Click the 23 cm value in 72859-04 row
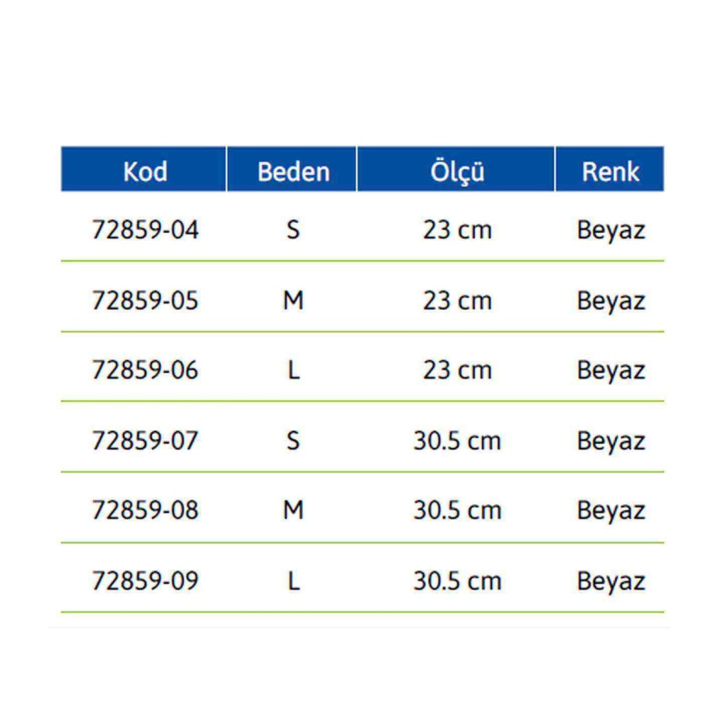 tap(457, 230)
